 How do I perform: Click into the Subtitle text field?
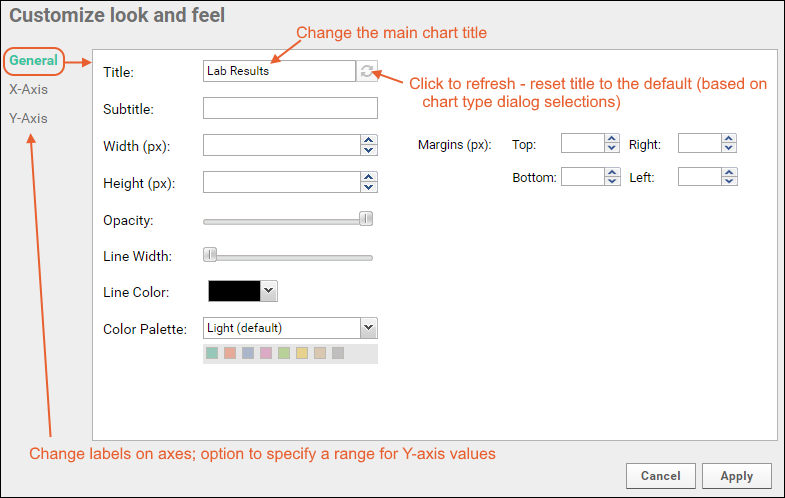coord(290,108)
